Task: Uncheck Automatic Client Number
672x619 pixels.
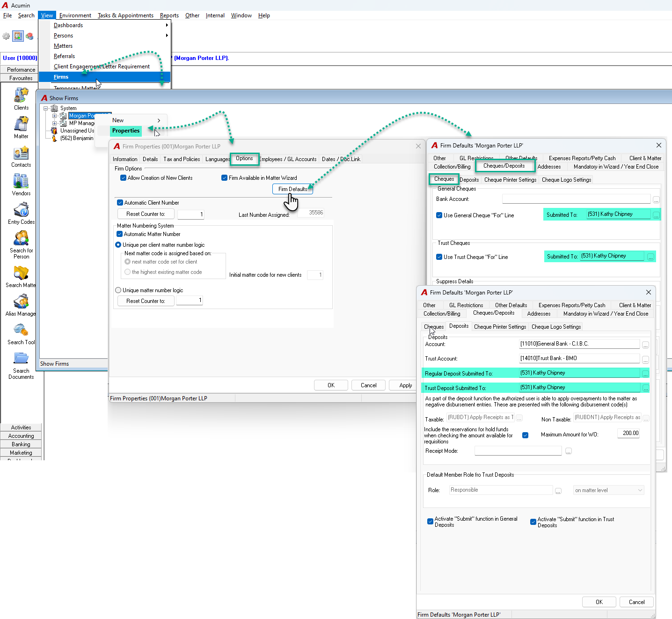Action: click(x=120, y=203)
